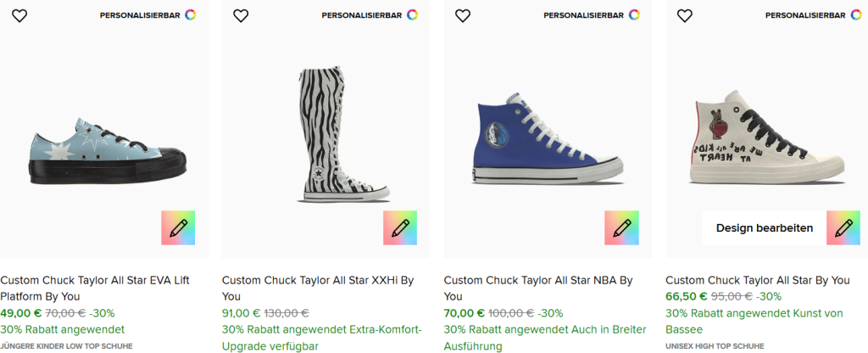Click rainbow pencil icon on NBA shoe

click(622, 227)
